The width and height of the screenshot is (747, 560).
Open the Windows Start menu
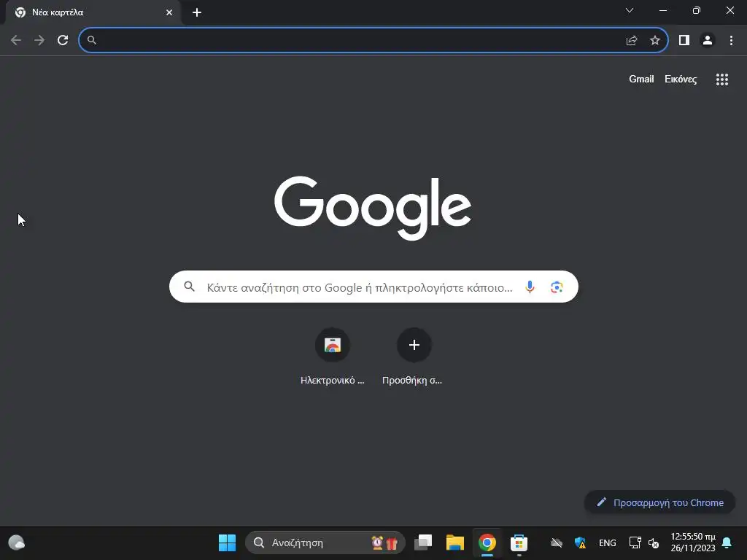pyautogui.click(x=228, y=542)
